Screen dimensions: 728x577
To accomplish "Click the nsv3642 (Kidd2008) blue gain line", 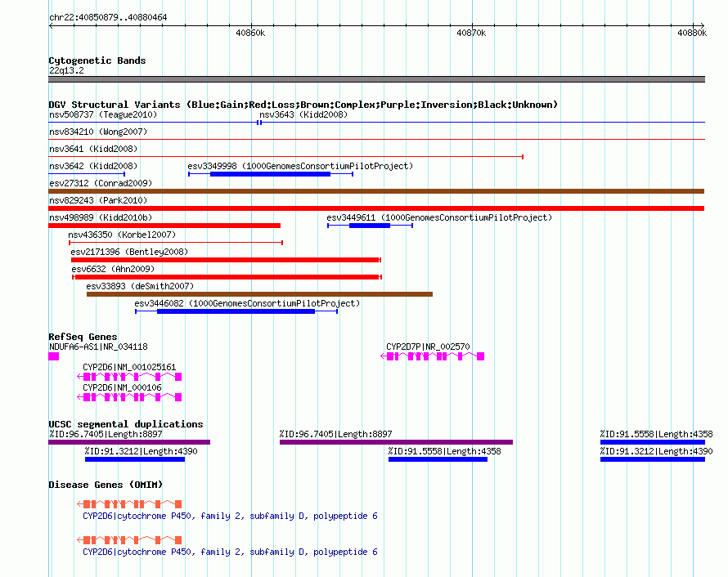I will pos(87,174).
